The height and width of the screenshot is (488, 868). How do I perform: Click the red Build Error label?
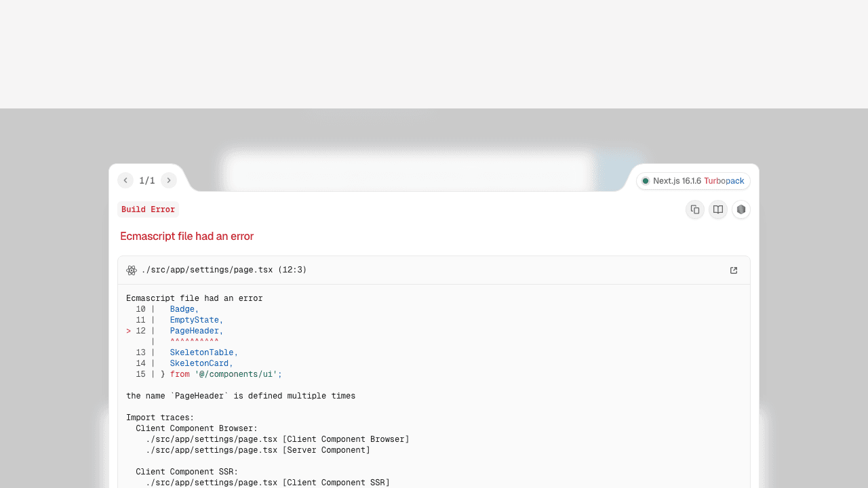click(148, 209)
